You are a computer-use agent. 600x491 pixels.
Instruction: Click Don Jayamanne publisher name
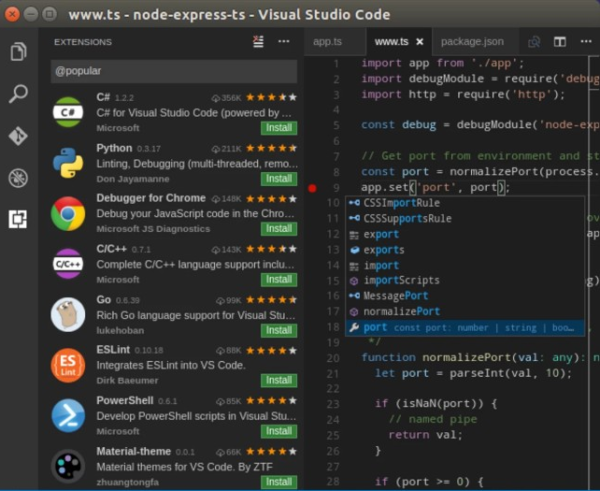coord(133,179)
